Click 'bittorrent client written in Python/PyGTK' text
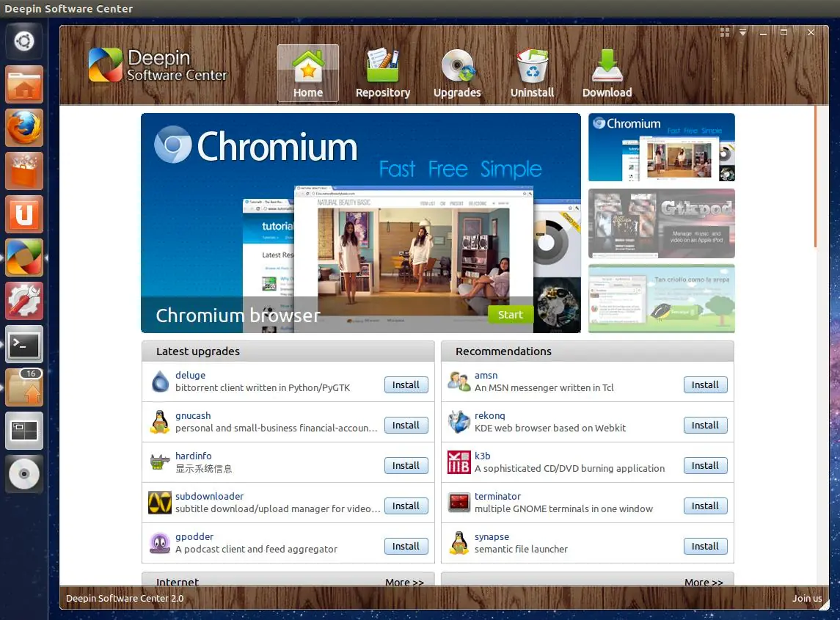Screen dimensions: 840x620 tap(263, 387)
